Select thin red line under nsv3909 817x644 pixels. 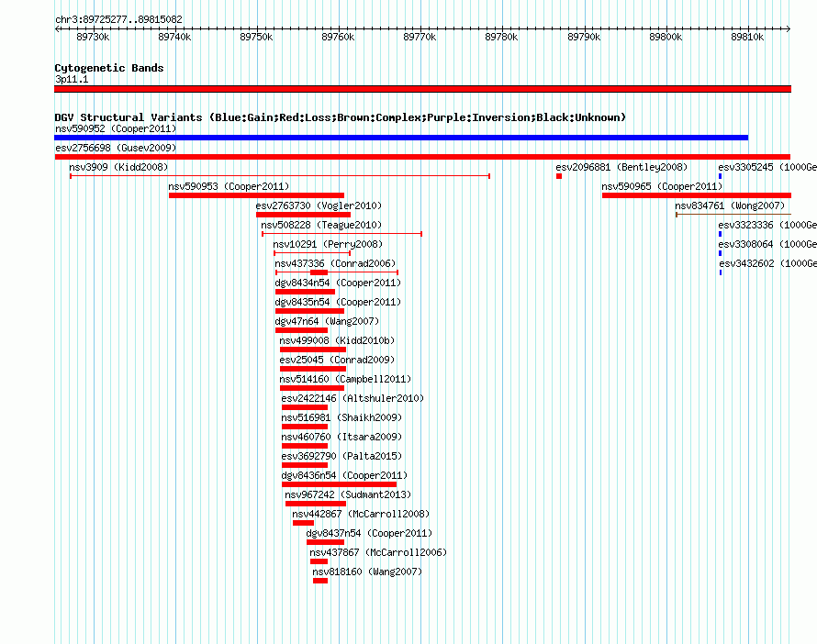[280, 176]
